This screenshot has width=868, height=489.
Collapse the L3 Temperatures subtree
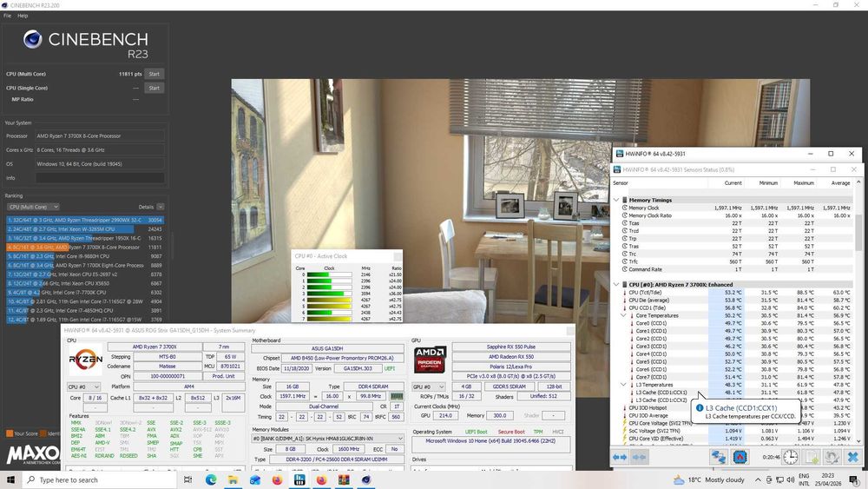(623, 384)
